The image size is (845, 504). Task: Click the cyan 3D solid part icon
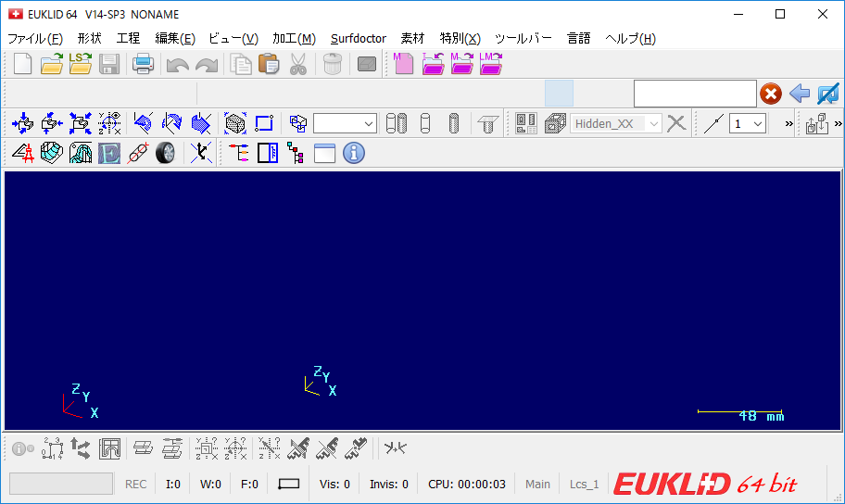click(52, 153)
